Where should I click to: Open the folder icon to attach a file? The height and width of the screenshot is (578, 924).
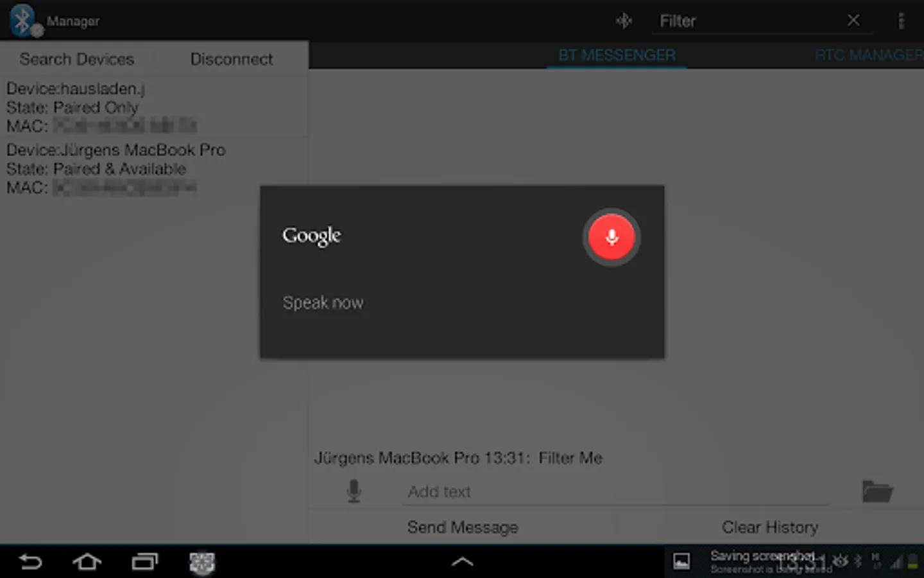coord(877,491)
